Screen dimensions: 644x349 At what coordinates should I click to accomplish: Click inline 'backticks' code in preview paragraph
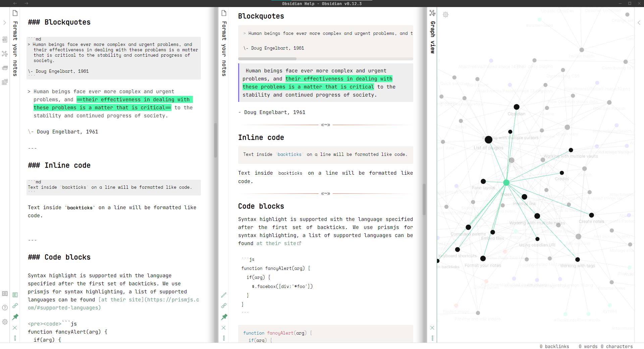[x=290, y=173]
